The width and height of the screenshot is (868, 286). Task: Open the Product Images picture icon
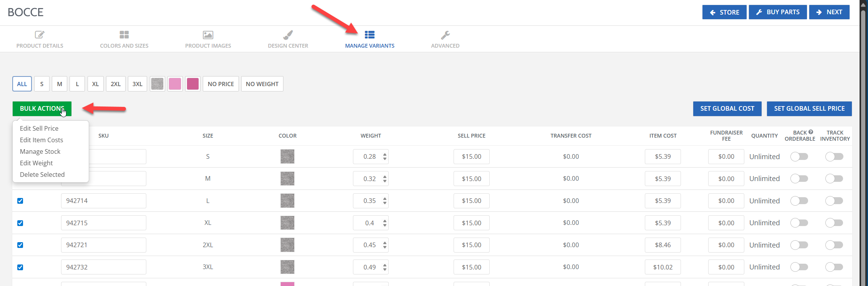[x=208, y=35]
